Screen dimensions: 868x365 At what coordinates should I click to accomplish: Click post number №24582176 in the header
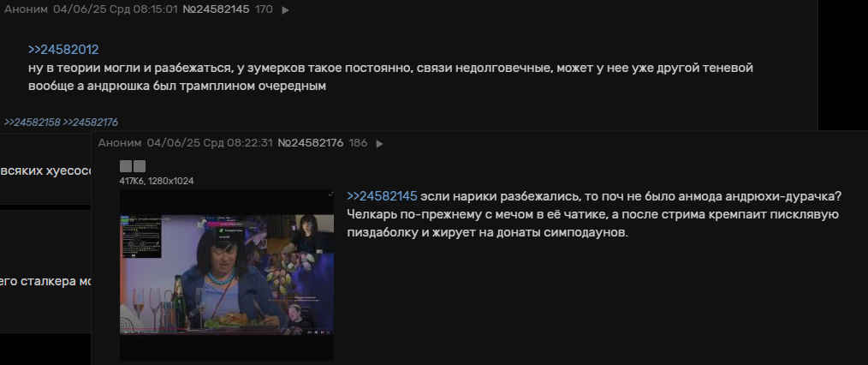pyautogui.click(x=311, y=143)
